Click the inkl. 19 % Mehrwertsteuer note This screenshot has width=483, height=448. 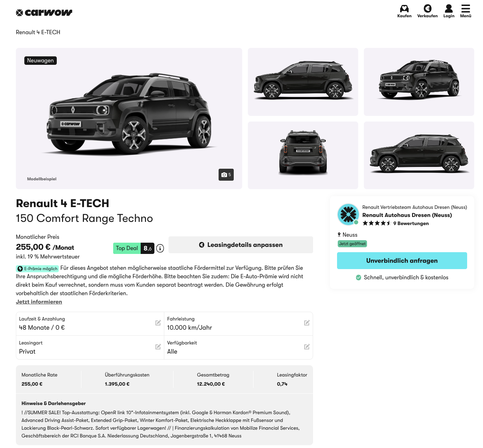48,257
